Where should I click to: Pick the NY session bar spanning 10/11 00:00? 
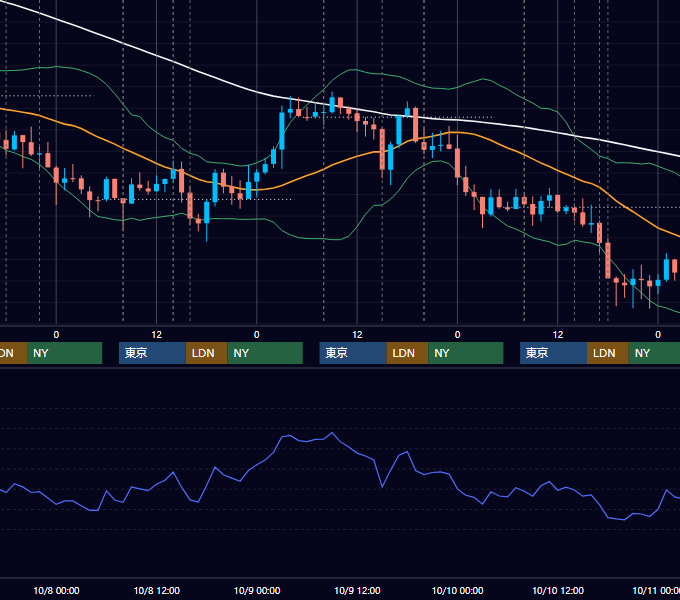point(654,353)
